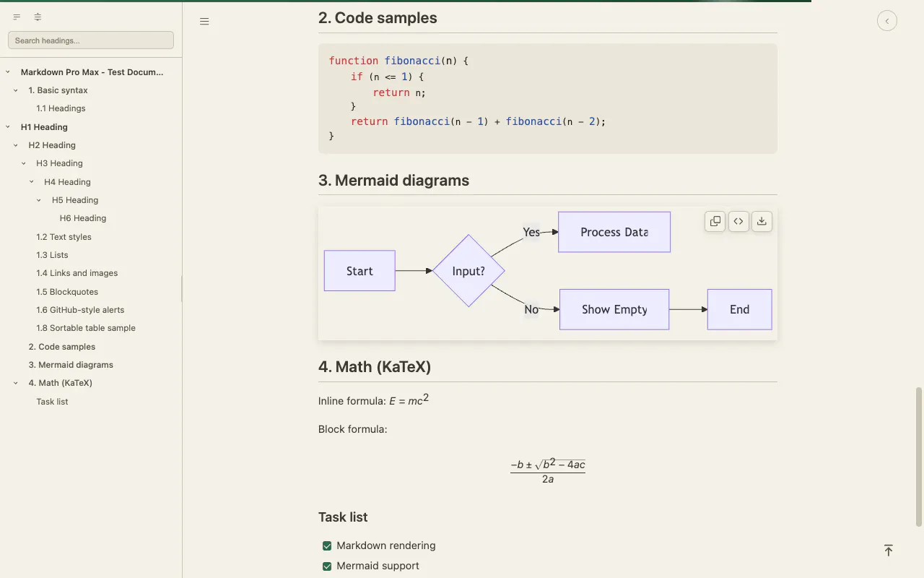Focus the Search headings input field

click(91, 40)
